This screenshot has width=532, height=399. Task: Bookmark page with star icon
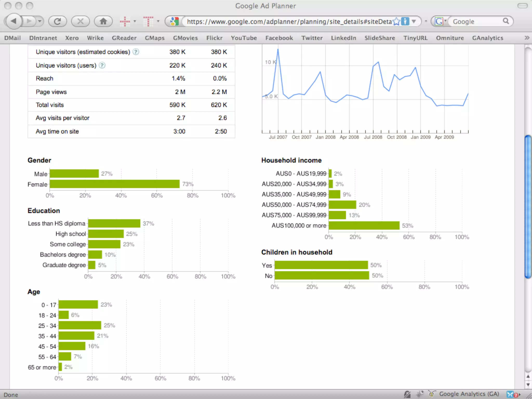[x=396, y=21]
